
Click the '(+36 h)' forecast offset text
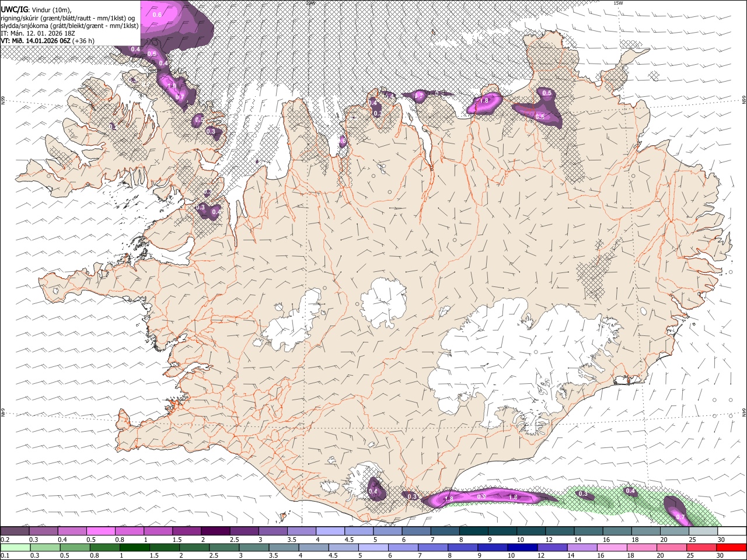point(83,41)
